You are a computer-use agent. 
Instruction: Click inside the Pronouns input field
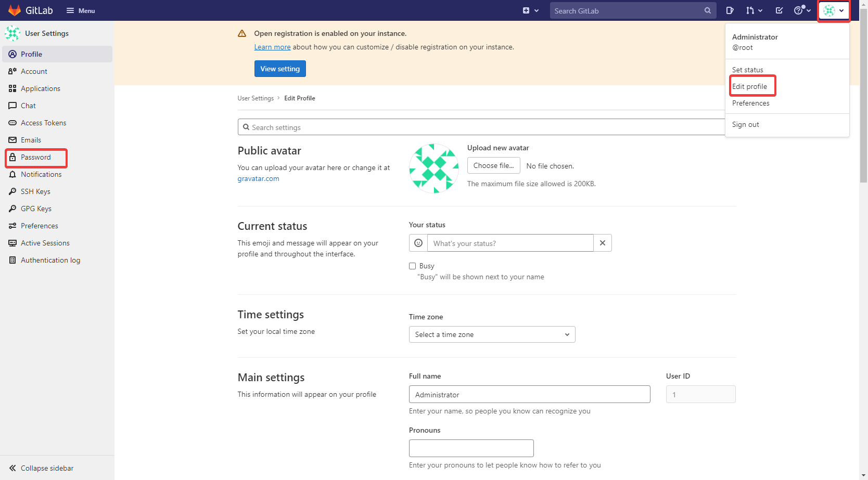point(471,448)
